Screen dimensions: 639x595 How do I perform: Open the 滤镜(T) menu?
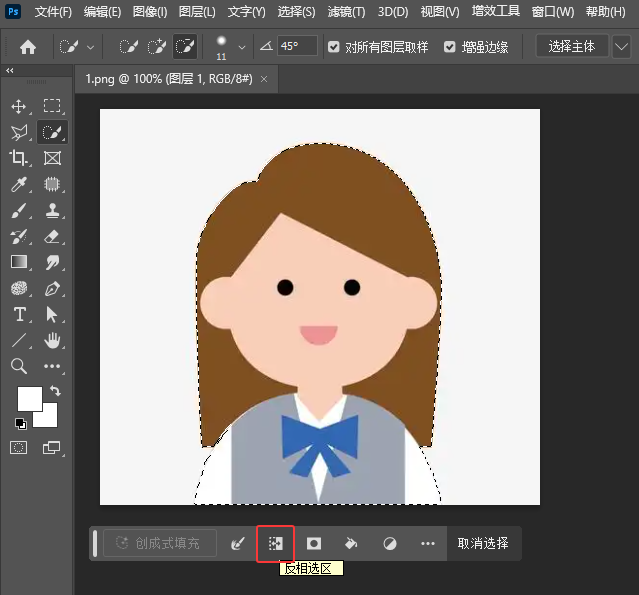(346, 12)
